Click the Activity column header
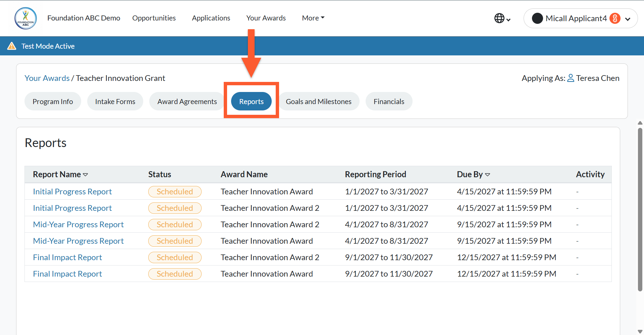 pos(590,175)
